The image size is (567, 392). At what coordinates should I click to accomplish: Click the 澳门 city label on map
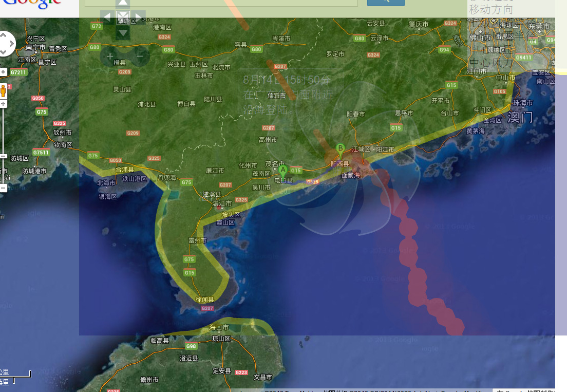pos(520,117)
